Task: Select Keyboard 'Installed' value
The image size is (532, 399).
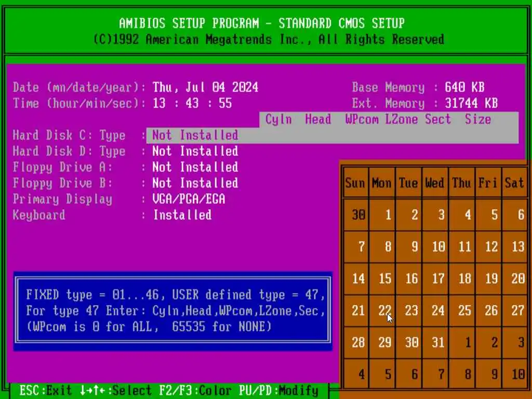Action: (182, 215)
